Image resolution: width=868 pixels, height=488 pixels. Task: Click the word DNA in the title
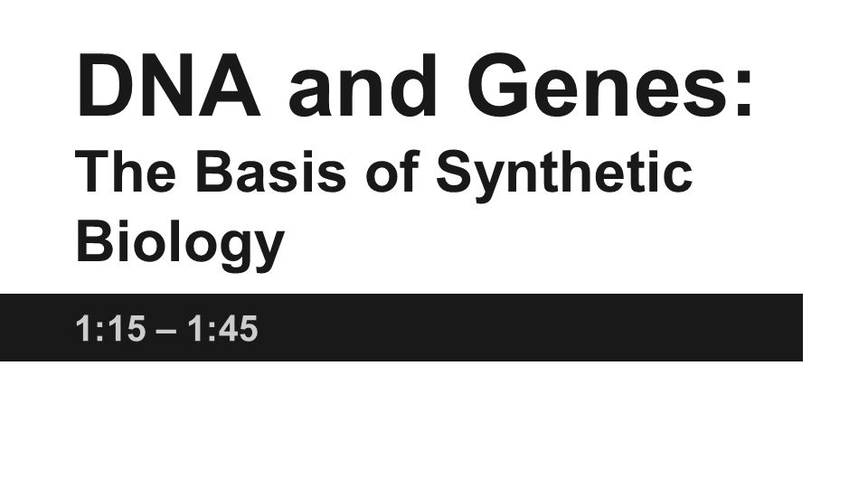click(x=168, y=86)
